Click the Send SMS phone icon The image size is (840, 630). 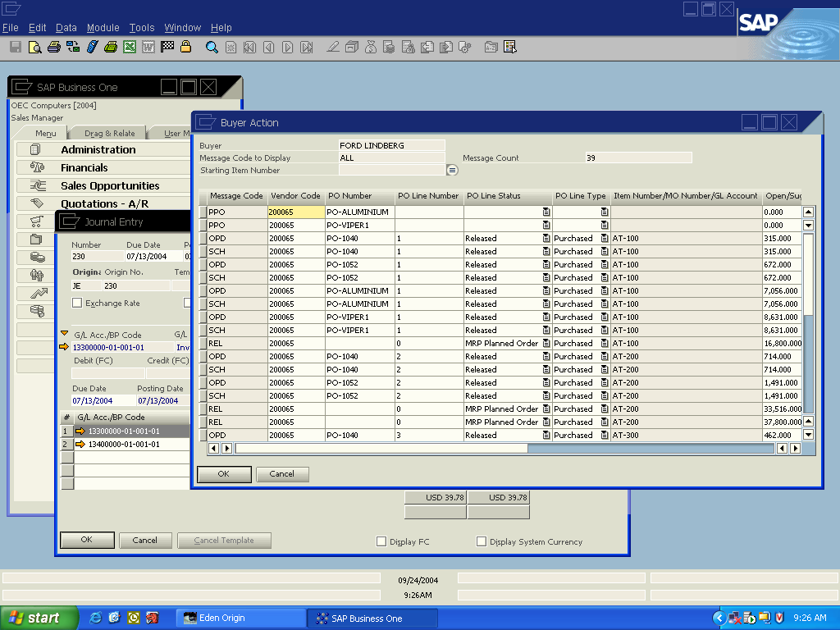[x=92, y=47]
